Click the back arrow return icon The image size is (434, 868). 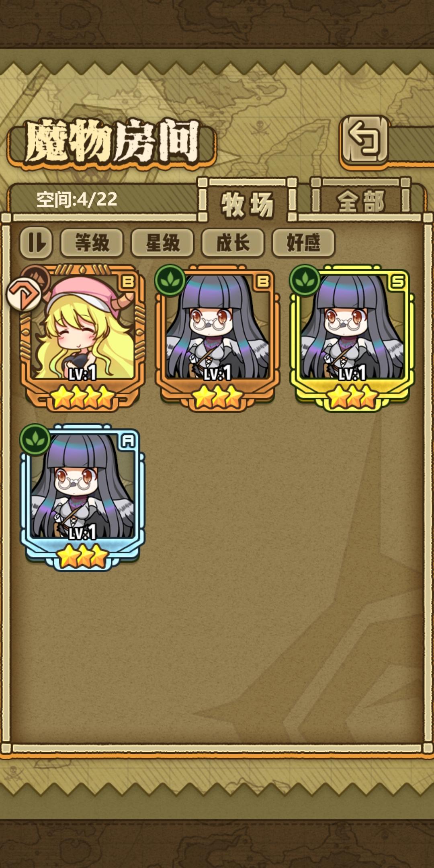365,139
